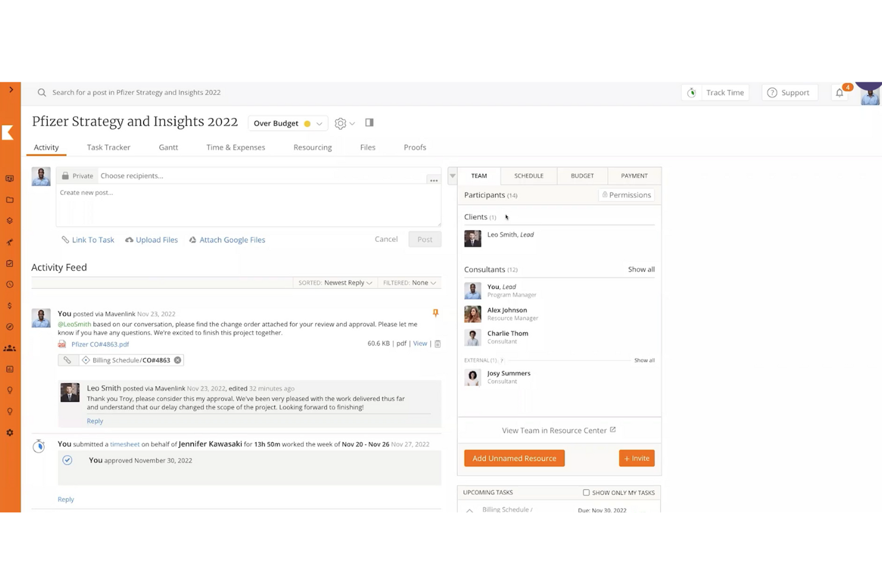Screen dimensions: 882x588
Task: Click the people group sidebar icon
Action: [10, 348]
